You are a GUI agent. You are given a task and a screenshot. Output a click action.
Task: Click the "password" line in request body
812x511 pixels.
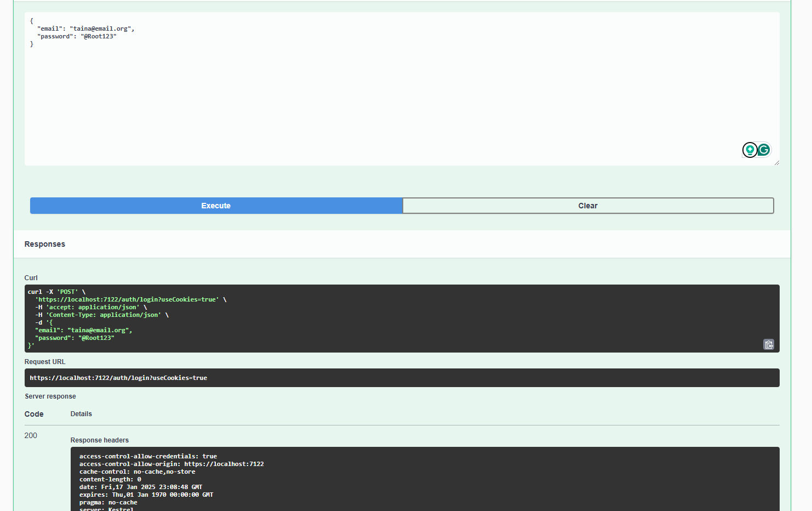[77, 36]
